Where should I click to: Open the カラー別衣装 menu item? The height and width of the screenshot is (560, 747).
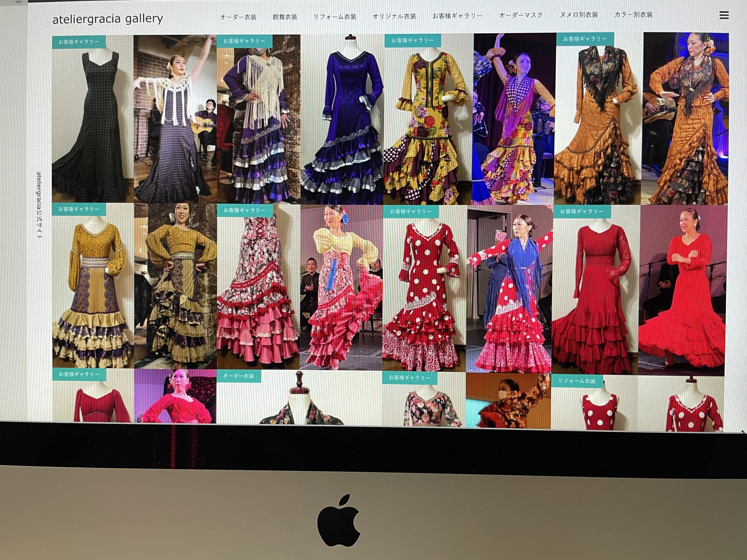[x=633, y=15]
